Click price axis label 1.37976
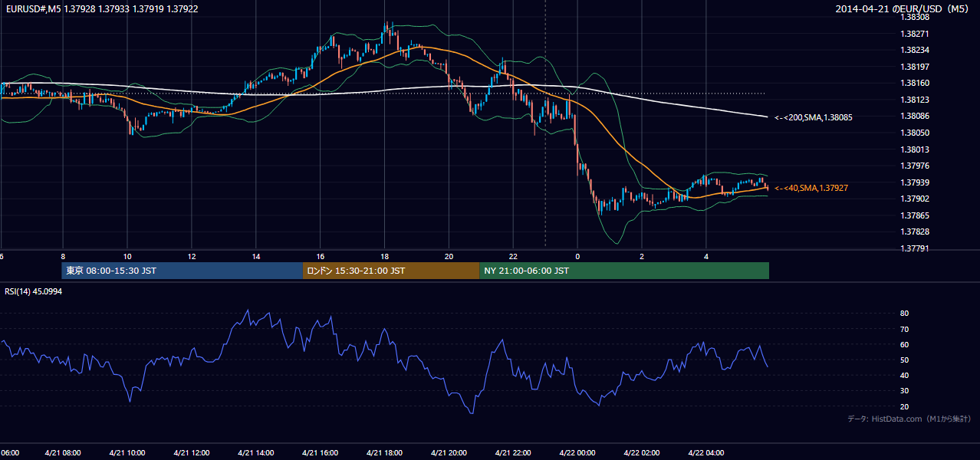 (x=914, y=166)
